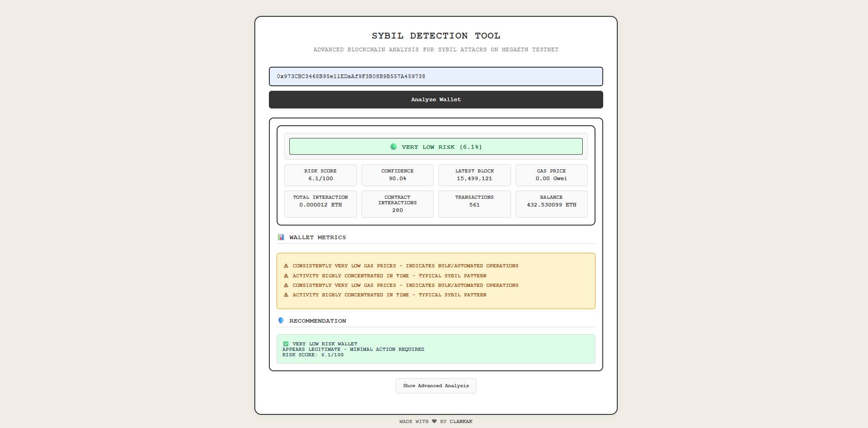The width and height of the screenshot is (868, 428).
Task: Click the heart icon in the footer
Action: coord(434,422)
